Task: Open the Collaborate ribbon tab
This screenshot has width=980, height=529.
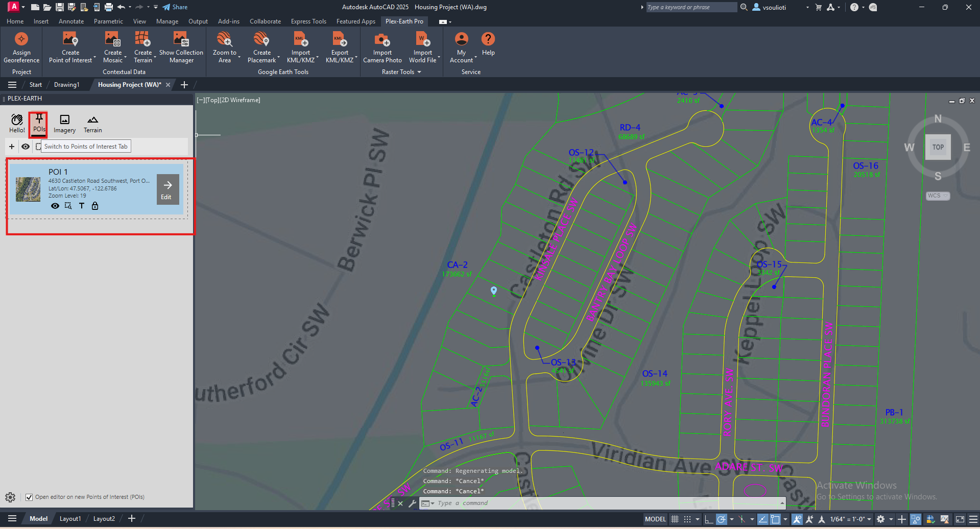Action: [265, 21]
